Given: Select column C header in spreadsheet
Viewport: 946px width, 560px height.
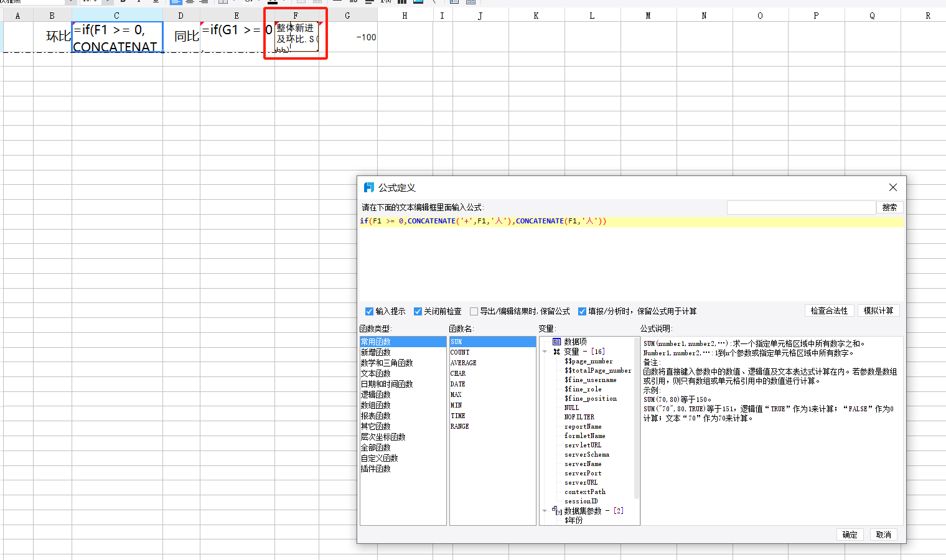Looking at the screenshot, I should [x=117, y=16].
